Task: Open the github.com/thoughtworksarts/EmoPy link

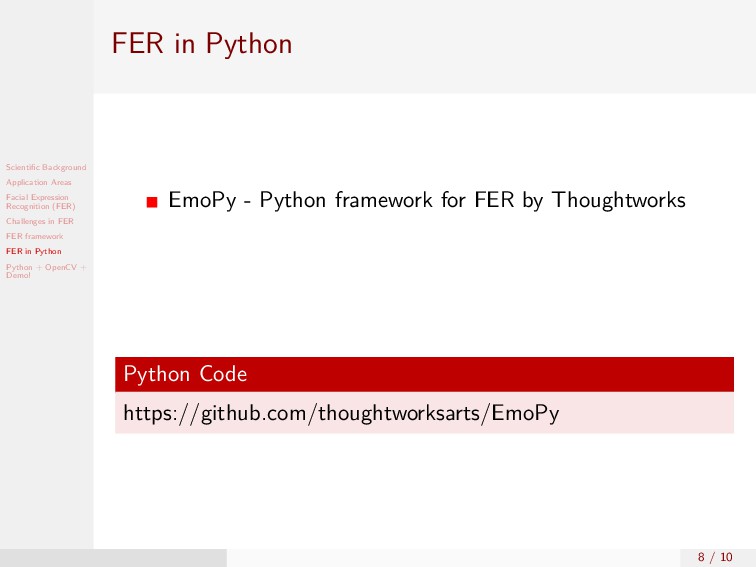Action: (341, 413)
